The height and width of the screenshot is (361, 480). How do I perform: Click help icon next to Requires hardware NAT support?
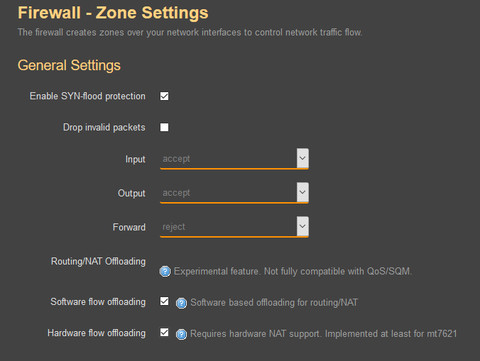tap(181, 334)
